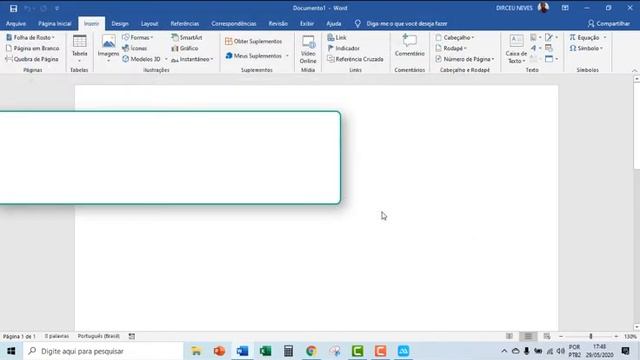Insert date and time
This screenshot has width=640, height=360.
[549, 48]
